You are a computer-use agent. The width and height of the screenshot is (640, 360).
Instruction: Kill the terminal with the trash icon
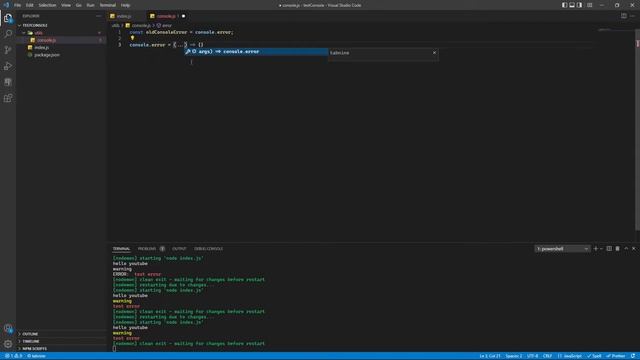tap(618, 249)
